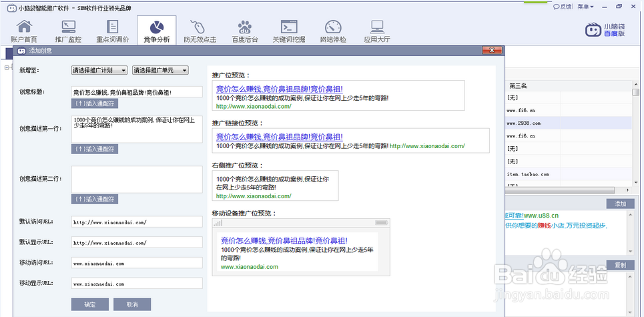
Task: Click the 创意标题 input field
Action: pyautogui.click(x=137, y=91)
